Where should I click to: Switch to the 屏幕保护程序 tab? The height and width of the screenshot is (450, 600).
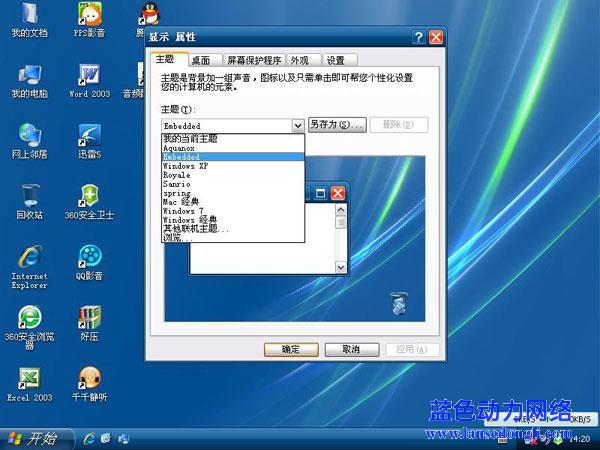click(x=254, y=60)
